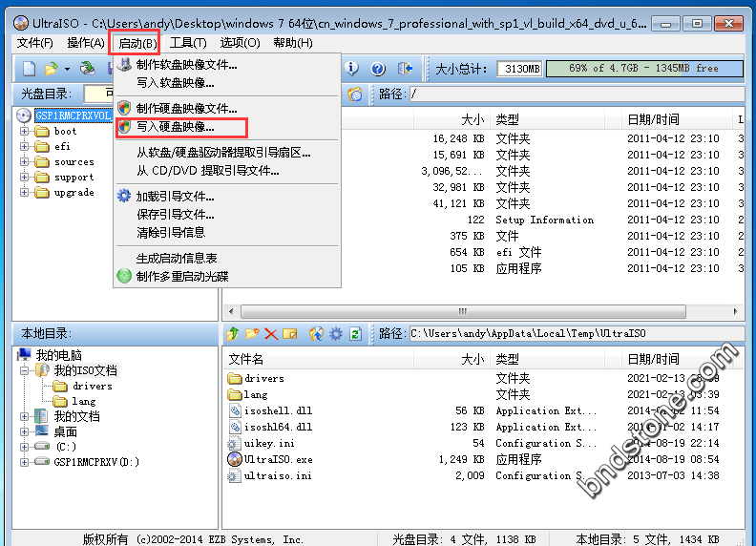The image size is (756, 546).
Task: Expand the sources folder in tree
Action: [x=24, y=162]
